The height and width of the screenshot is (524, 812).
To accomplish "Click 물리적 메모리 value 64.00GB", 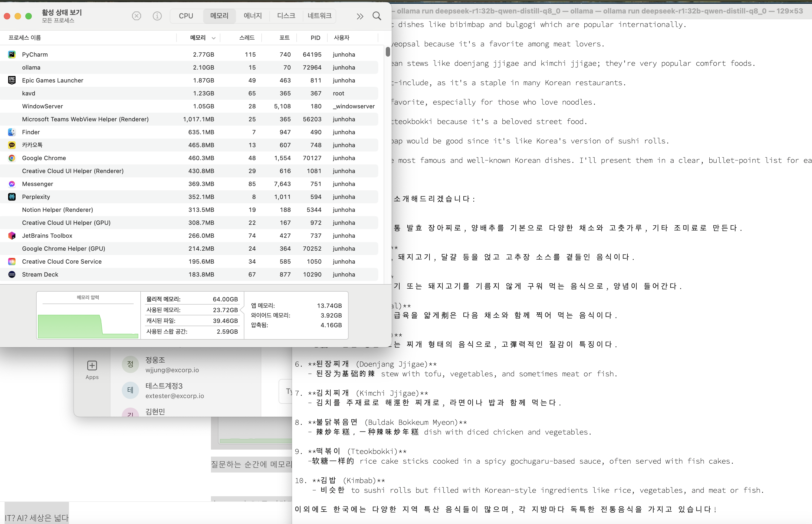I will tap(225, 299).
